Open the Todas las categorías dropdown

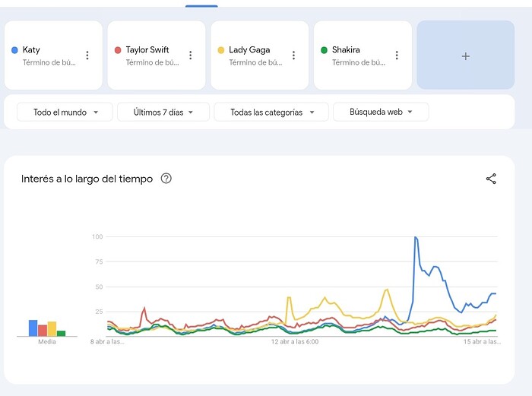pos(271,112)
